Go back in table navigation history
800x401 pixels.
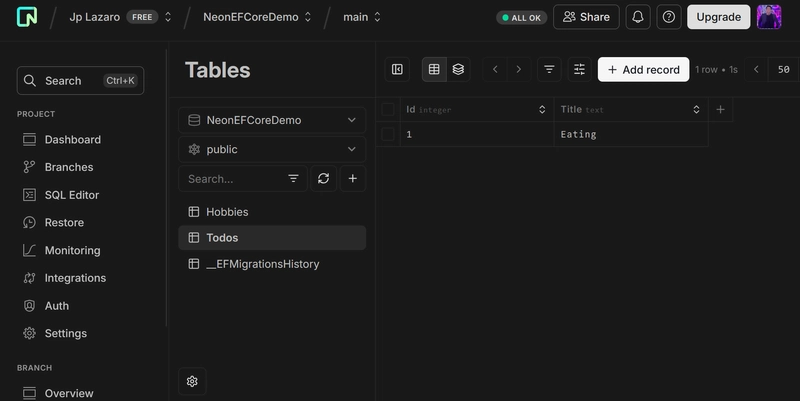click(x=495, y=69)
